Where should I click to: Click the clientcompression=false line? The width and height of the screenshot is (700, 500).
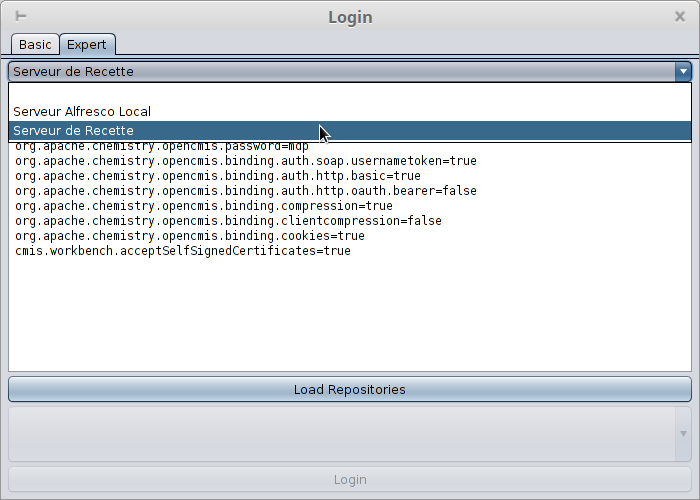click(229, 221)
